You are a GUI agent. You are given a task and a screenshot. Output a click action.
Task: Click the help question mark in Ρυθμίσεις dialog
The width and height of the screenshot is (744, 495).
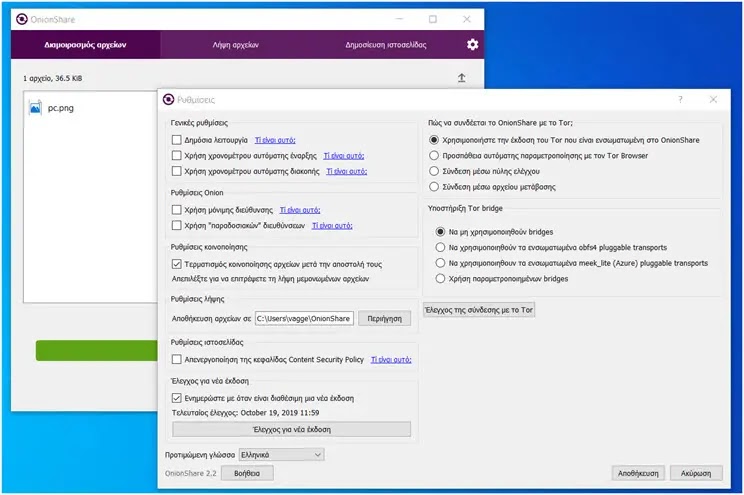click(680, 99)
